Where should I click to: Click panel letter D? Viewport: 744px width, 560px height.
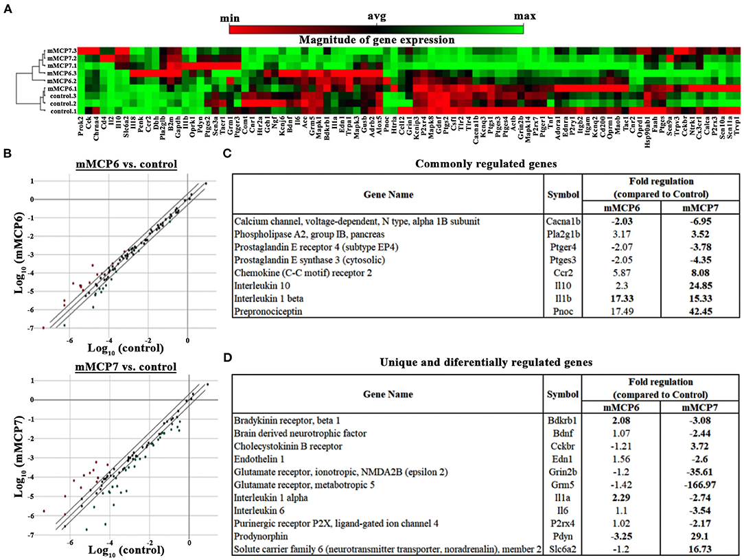click(227, 357)
